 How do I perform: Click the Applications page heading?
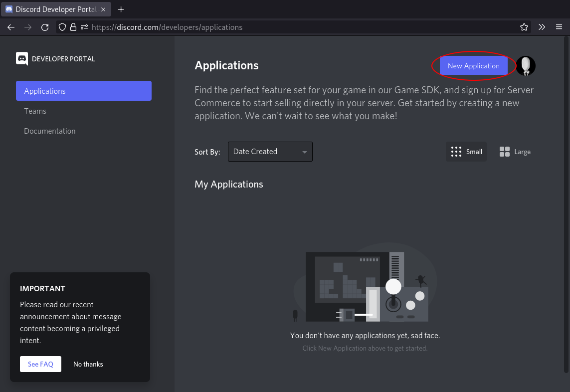226,65
